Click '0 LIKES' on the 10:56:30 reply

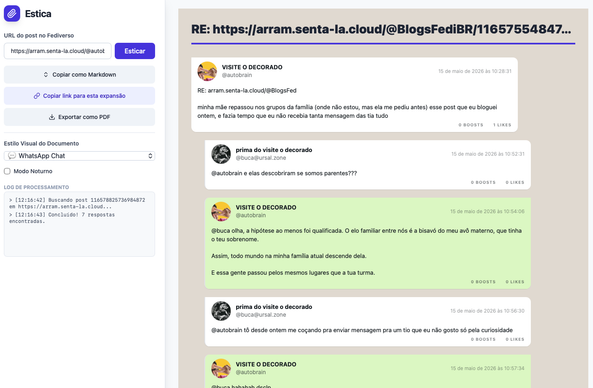pyautogui.click(x=515, y=339)
